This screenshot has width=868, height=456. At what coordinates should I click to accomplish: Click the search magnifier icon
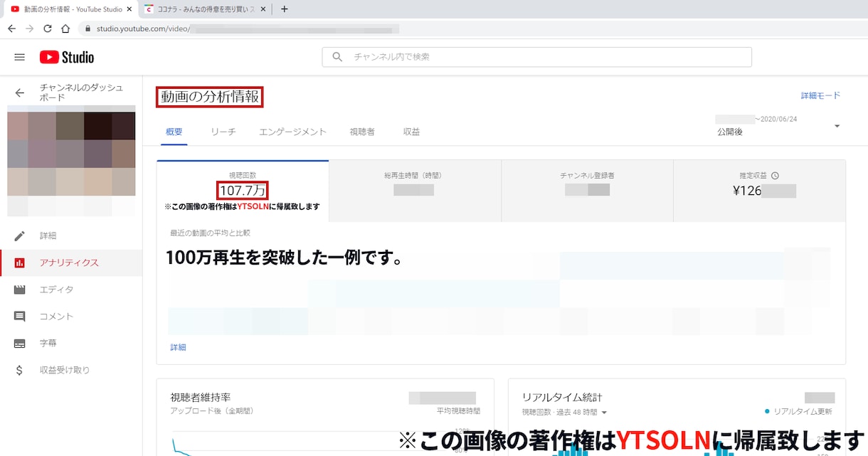click(338, 57)
